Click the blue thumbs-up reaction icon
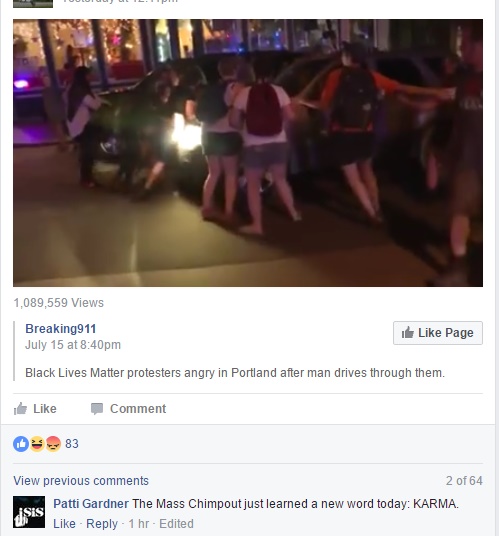 (21, 444)
